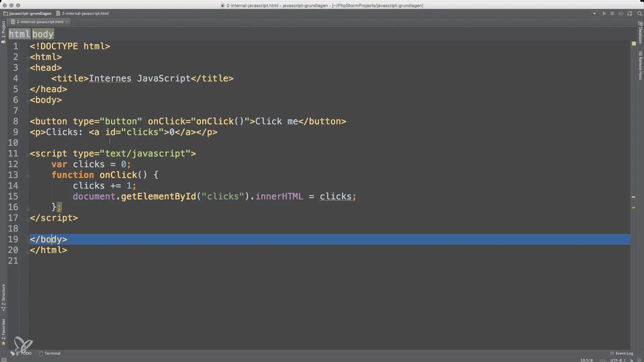
Task: Open the 1: Project tool window
Action: (3, 32)
